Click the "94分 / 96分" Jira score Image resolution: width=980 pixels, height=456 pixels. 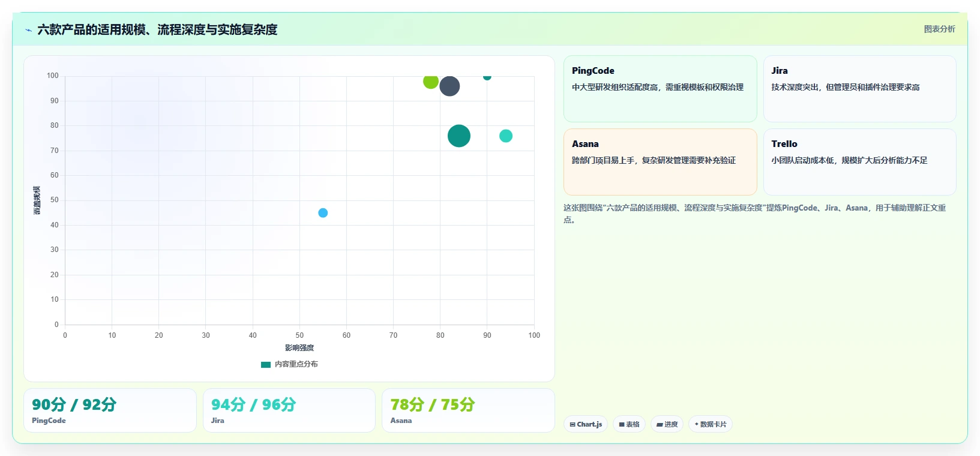253,404
